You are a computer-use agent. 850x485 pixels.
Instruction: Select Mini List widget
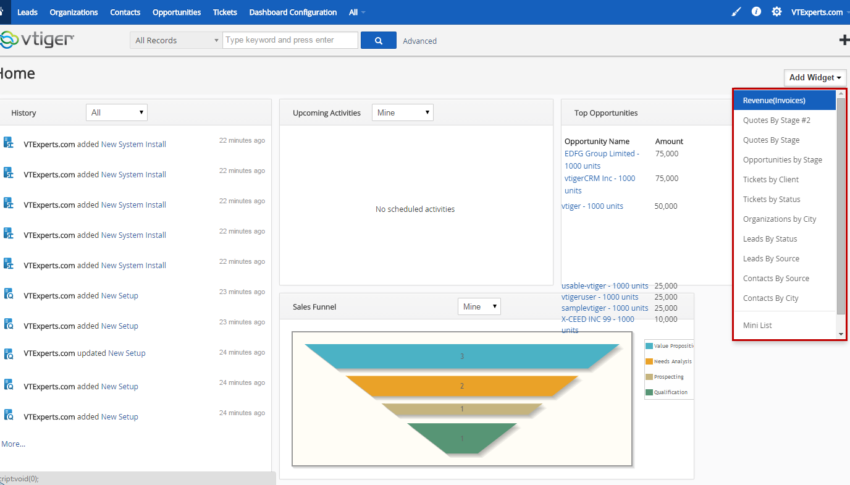757,325
